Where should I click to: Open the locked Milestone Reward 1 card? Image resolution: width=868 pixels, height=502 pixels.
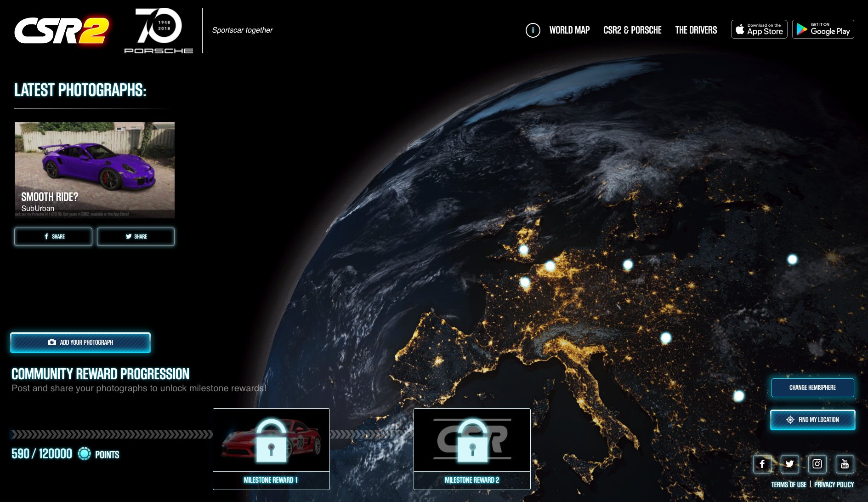(x=271, y=449)
